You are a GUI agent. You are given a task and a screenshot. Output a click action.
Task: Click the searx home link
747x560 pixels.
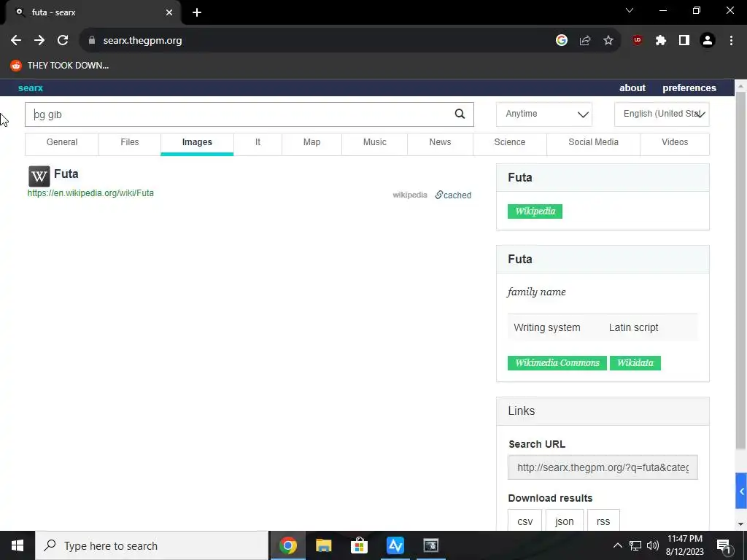click(31, 88)
